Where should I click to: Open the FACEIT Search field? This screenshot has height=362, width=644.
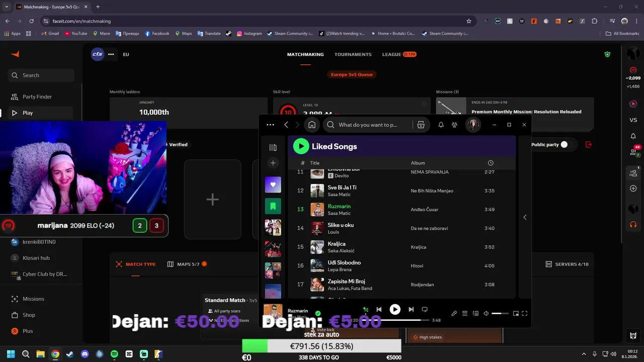pyautogui.click(x=41, y=75)
